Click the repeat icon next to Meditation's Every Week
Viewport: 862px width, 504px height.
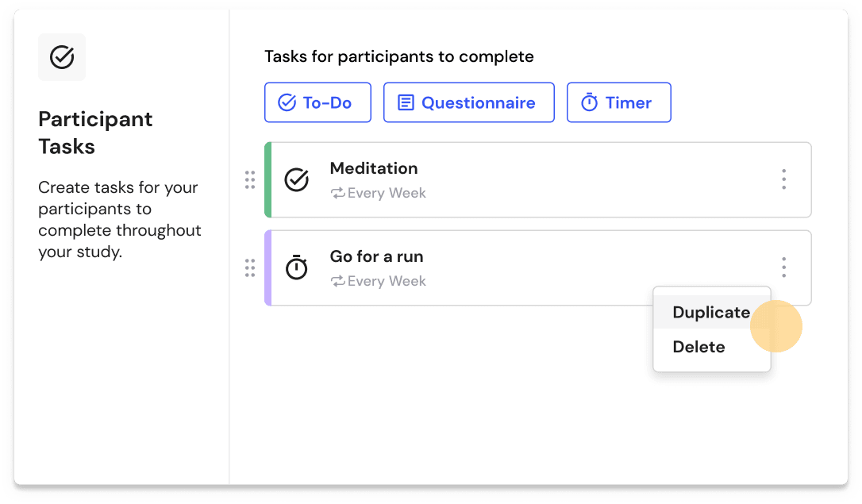337,193
